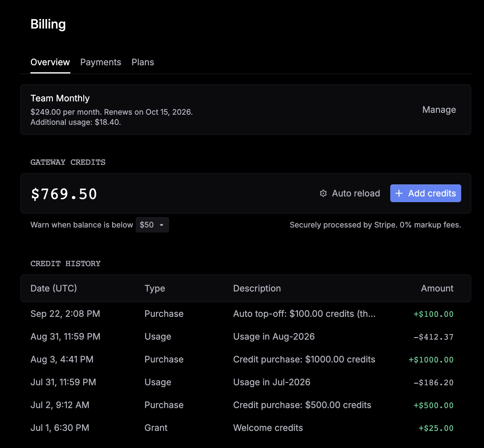Click the Gateway Credits section heading
Image resolution: width=484 pixels, height=448 pixels.
point(68,162)
